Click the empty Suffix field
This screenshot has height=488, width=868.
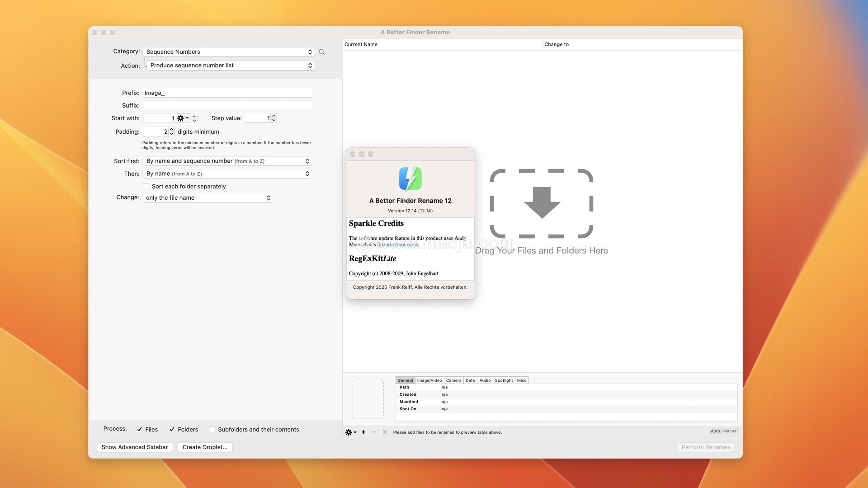(x=227, y=105)
